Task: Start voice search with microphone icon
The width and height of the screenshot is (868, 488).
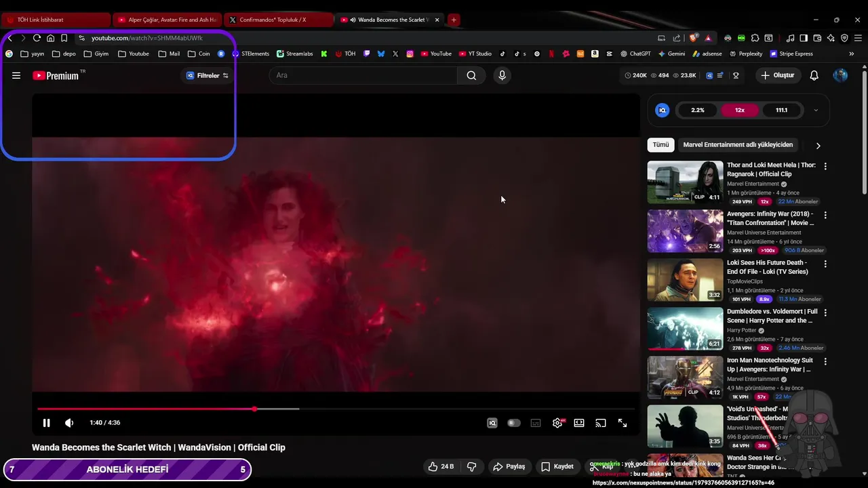Action: [502, 75]
